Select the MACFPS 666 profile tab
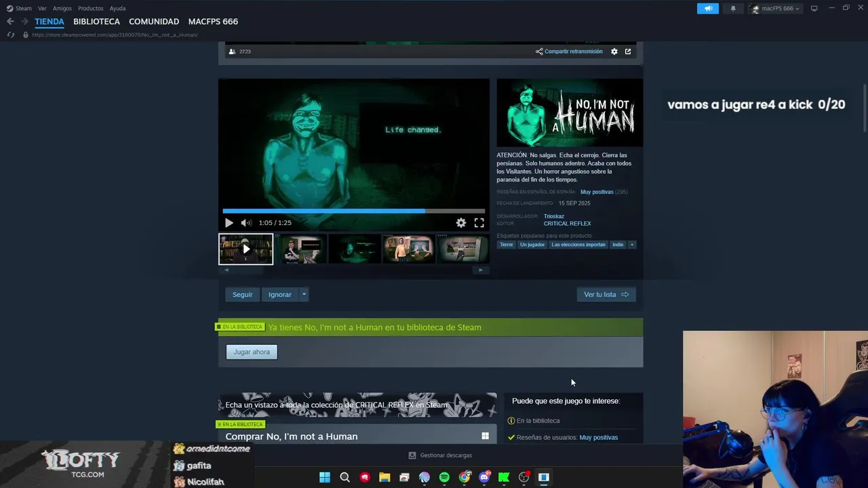Screen dimensions: 868x488 (x=213, y=22)
